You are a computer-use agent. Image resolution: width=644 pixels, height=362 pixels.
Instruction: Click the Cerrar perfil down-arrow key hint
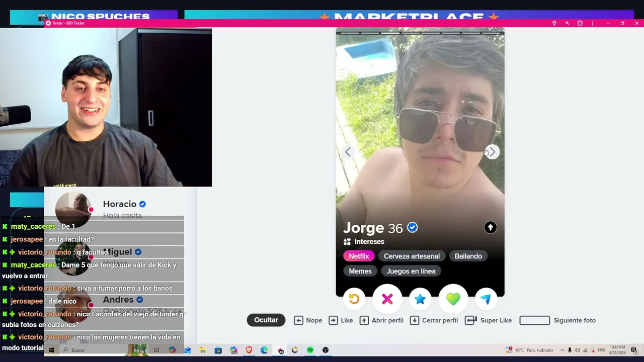point(415,320)
